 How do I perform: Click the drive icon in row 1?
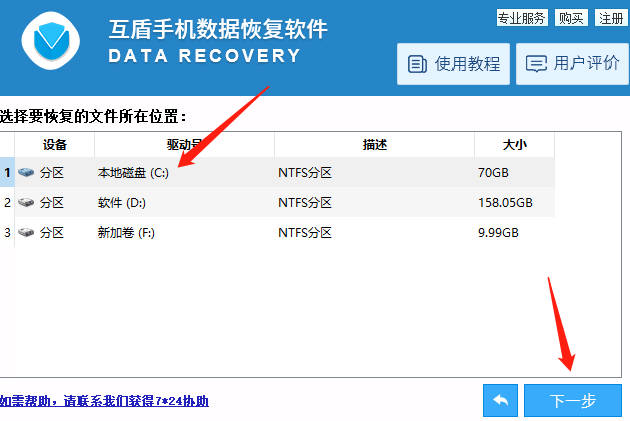(x=26, y=172)
